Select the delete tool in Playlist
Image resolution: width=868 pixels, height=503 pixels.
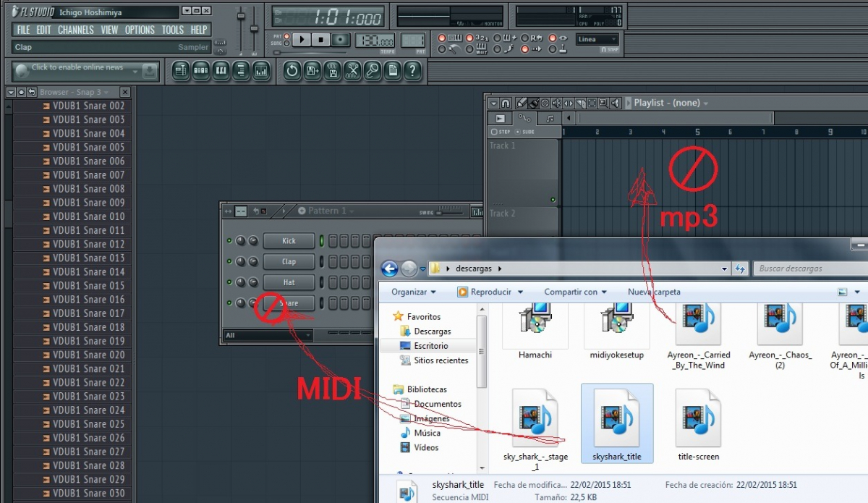(x=545, y=103)
